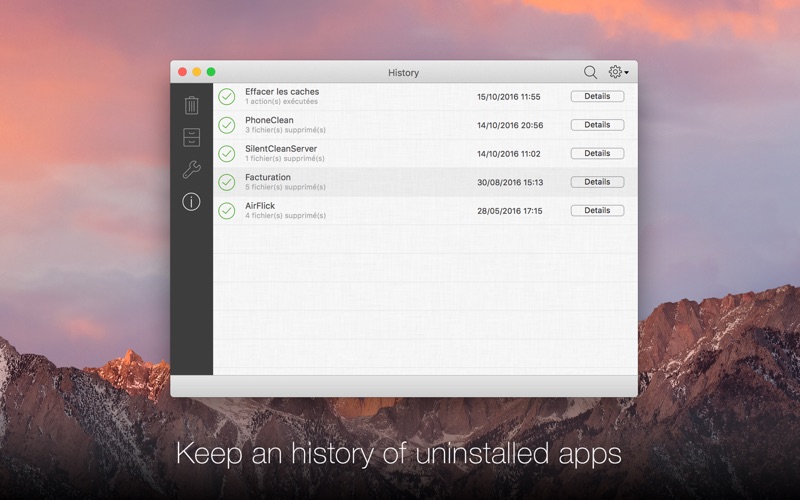This screenshot has height=500, width=800.
Task: Click green checkmark next to AirFlick
Action: (227, 210)
